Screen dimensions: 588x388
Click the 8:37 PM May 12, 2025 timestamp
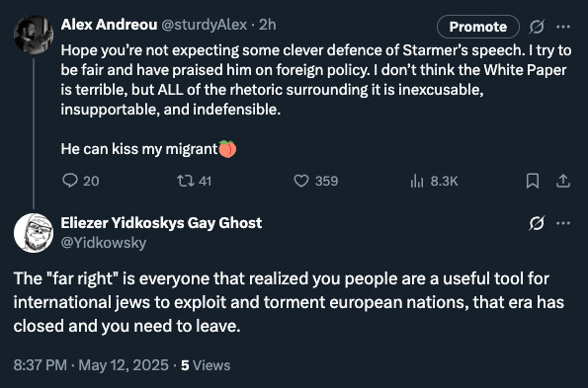coord(91,365)
